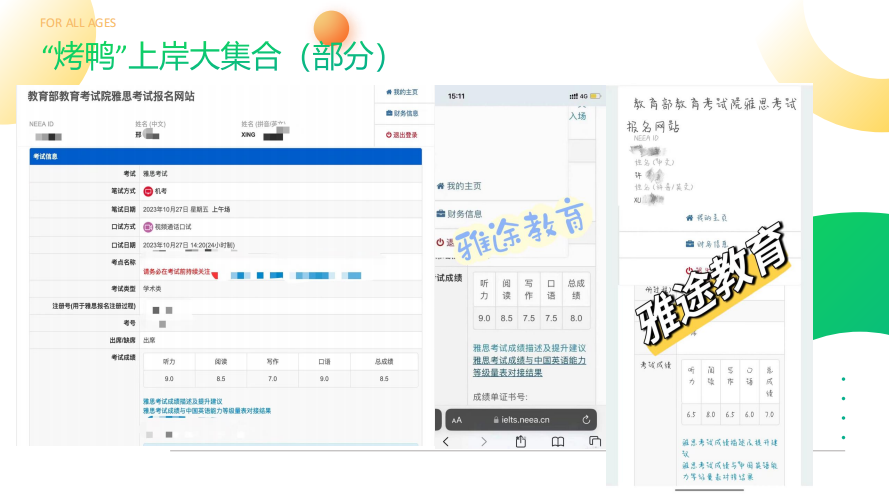Tap the Safari tabs overview icon

[x=595, y=441]
